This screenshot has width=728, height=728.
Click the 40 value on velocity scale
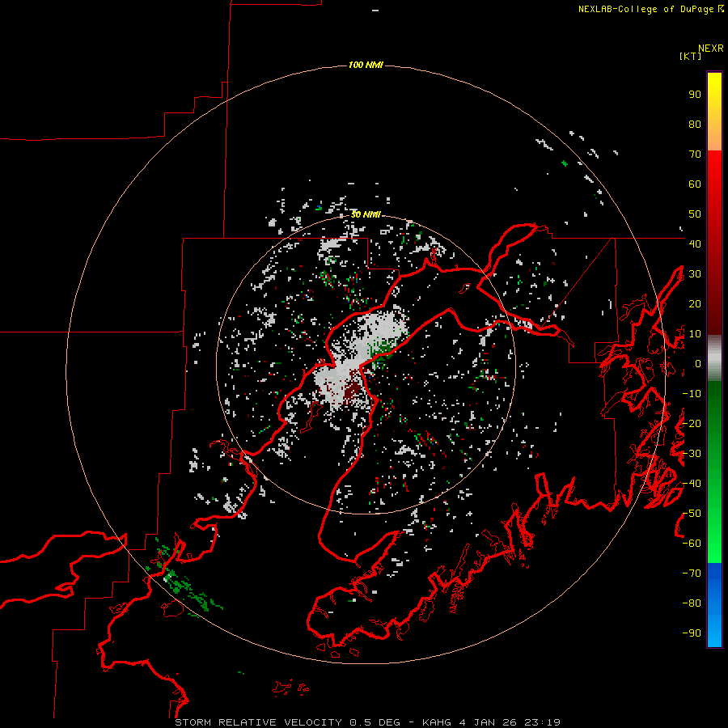[695, 244]
